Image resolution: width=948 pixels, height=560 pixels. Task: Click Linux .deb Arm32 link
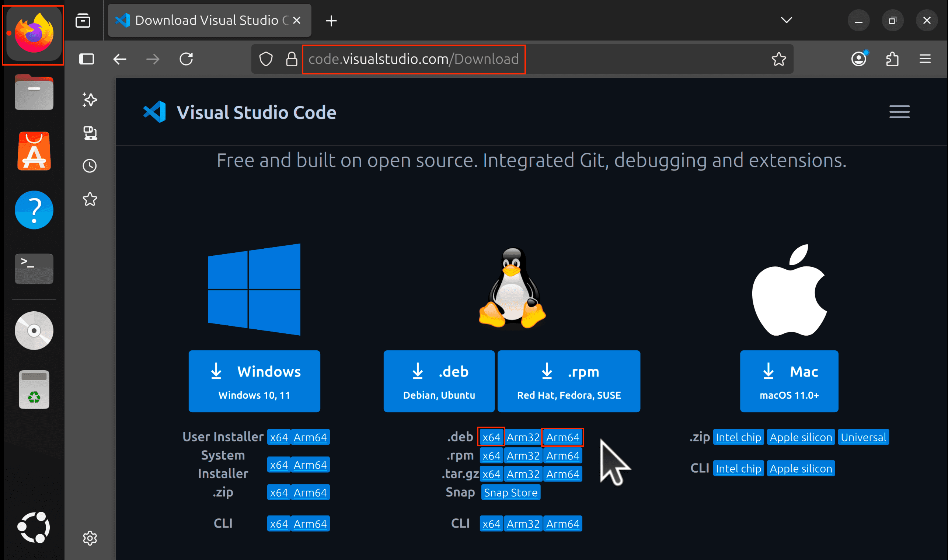tap(523, 437)
